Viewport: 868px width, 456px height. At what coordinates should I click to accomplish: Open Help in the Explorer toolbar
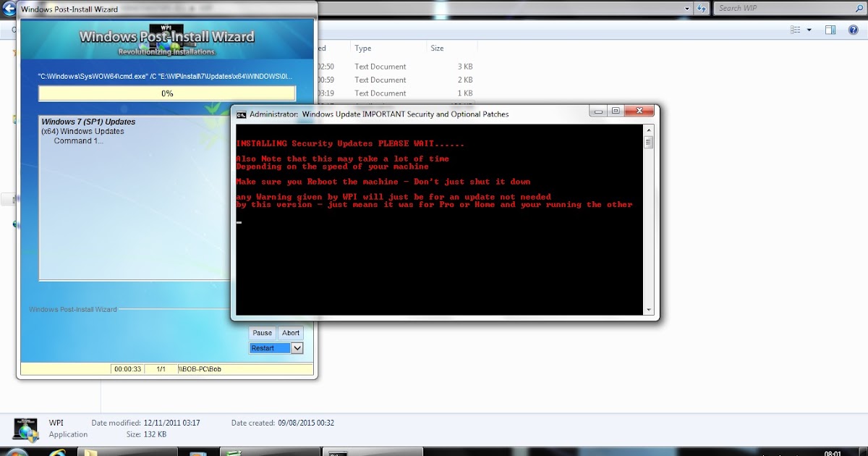(x=854, y=30)
